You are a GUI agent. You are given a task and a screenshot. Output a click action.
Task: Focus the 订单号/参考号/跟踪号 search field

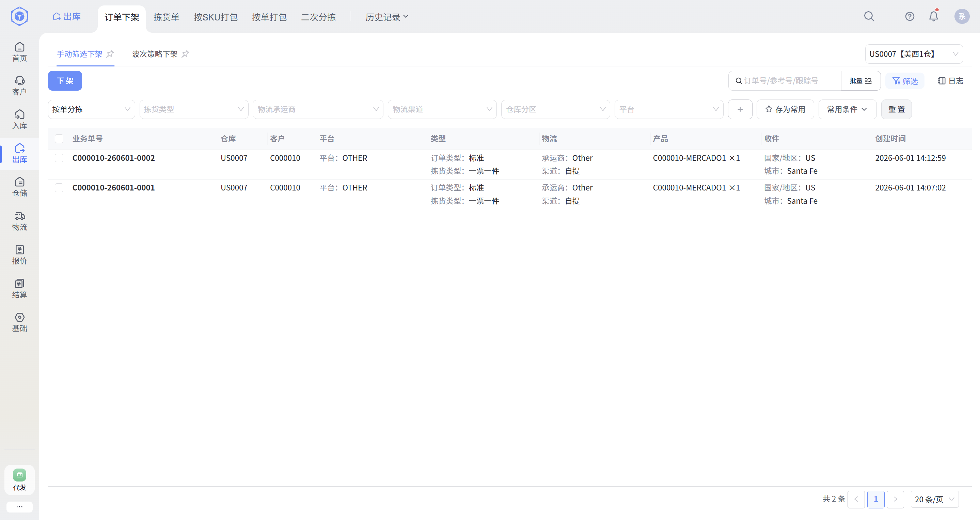point(785,81)
